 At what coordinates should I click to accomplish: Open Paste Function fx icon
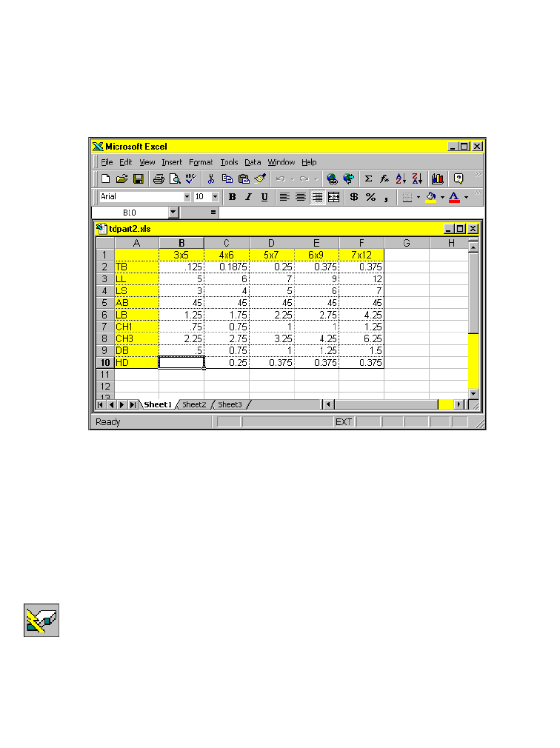pyautogui.click(x=384, y=179)
